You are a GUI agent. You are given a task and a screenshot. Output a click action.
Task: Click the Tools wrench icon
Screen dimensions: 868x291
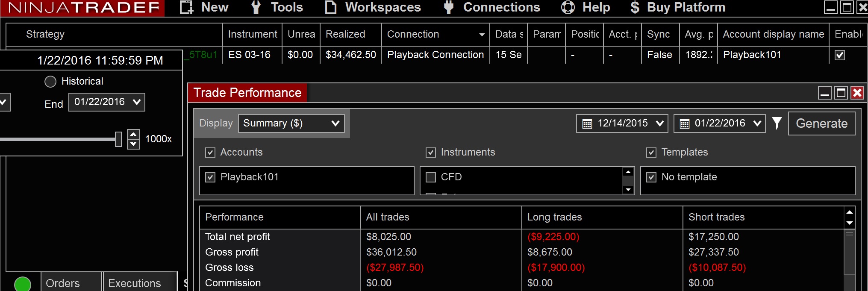tap(256, 7)
